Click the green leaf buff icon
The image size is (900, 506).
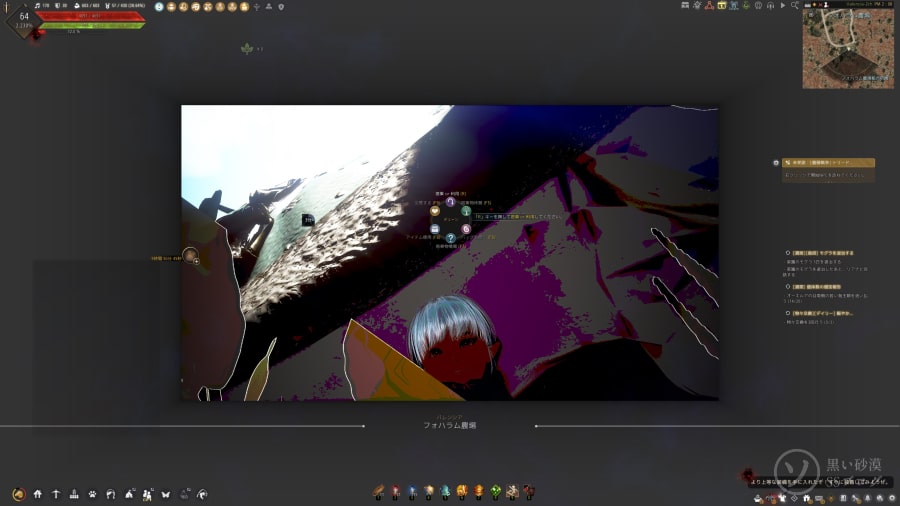247,49
